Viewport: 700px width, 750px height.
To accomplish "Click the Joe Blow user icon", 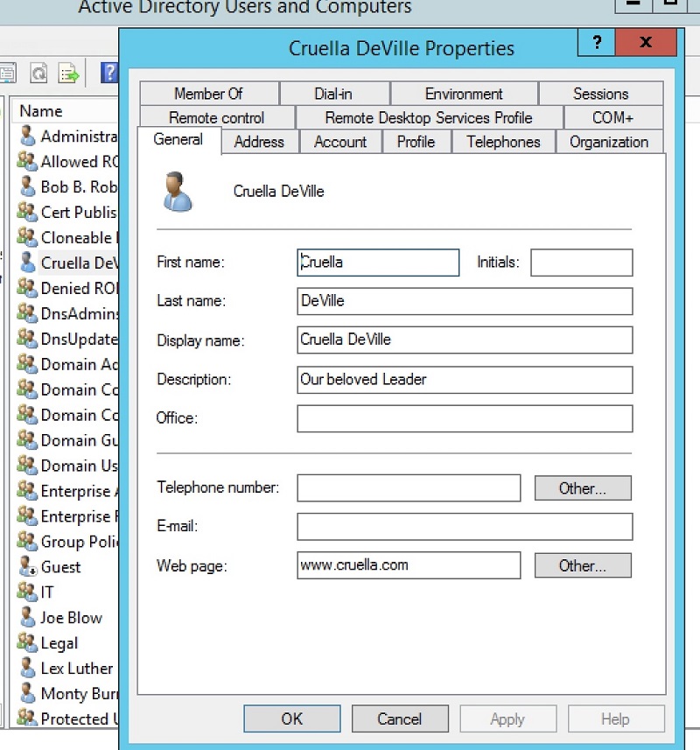I will [x=27, y=617].
